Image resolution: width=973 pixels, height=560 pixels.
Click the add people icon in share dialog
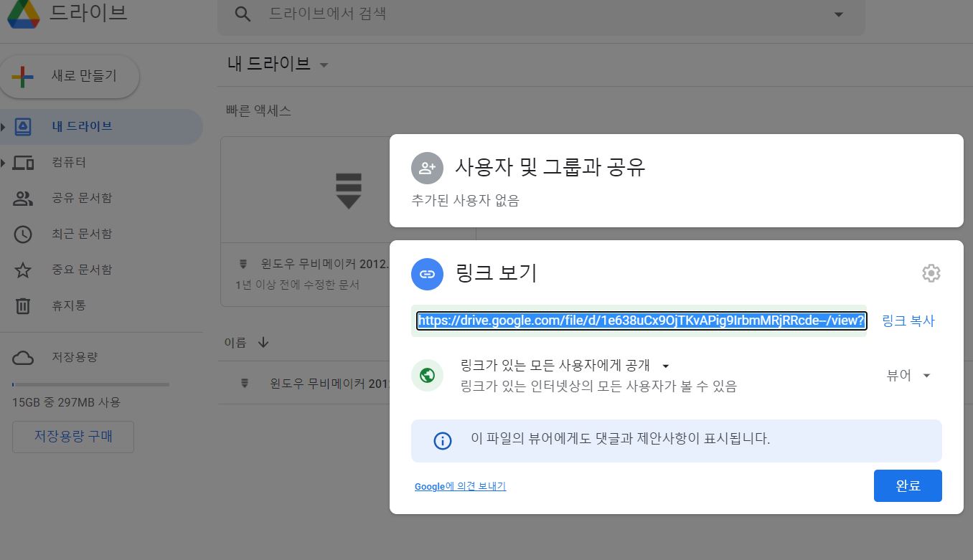[x=427, y=169]
